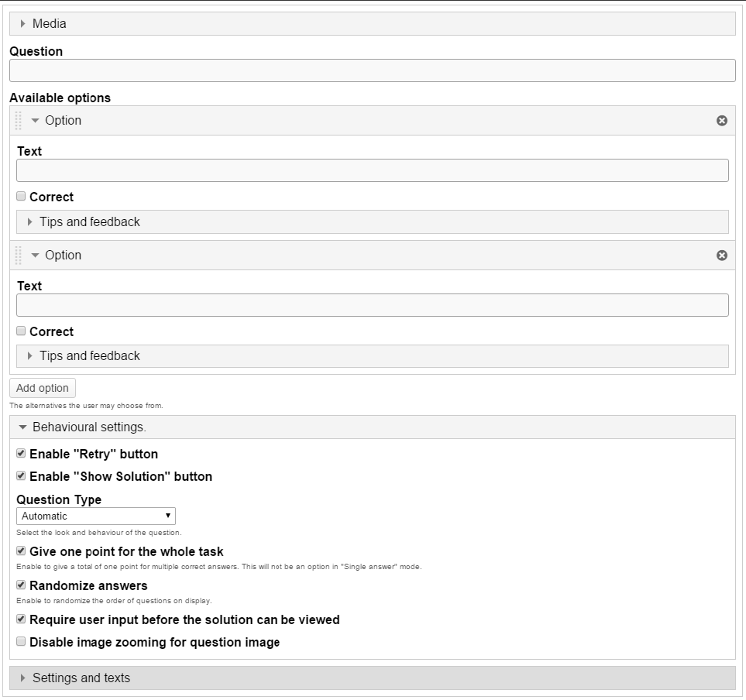Image resolution: width=746 pixels, height=700 pixels.
Task: Grab the drag handle of the first Option
Action: [19, 121]
